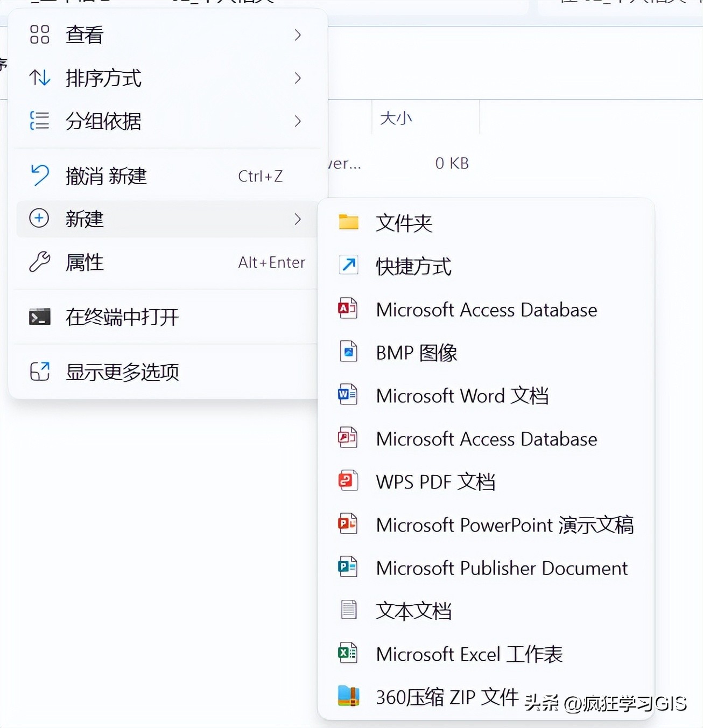Click the Access icon above the BMP 图像 entry
703x728 pixels.
[348, 309]
